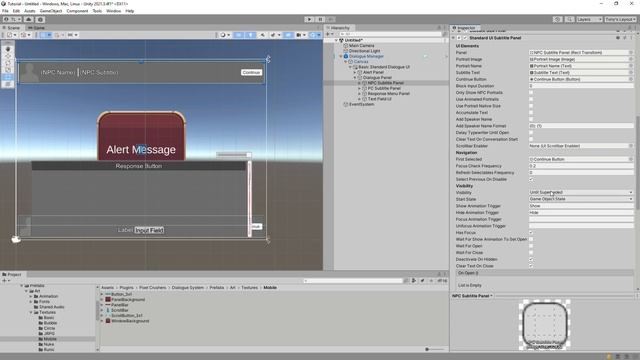Image resolution: width=640 pixels, height=360 pixels.
Task: Select the Rect tool in the Scene tool overlay
Action: click(x=8, y=77)
